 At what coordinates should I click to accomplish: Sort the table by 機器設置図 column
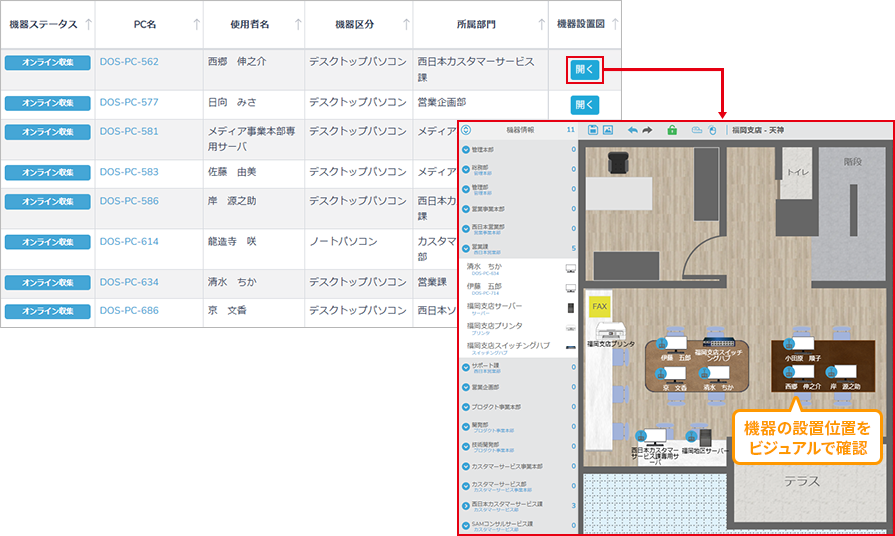[x=615, y=25]
